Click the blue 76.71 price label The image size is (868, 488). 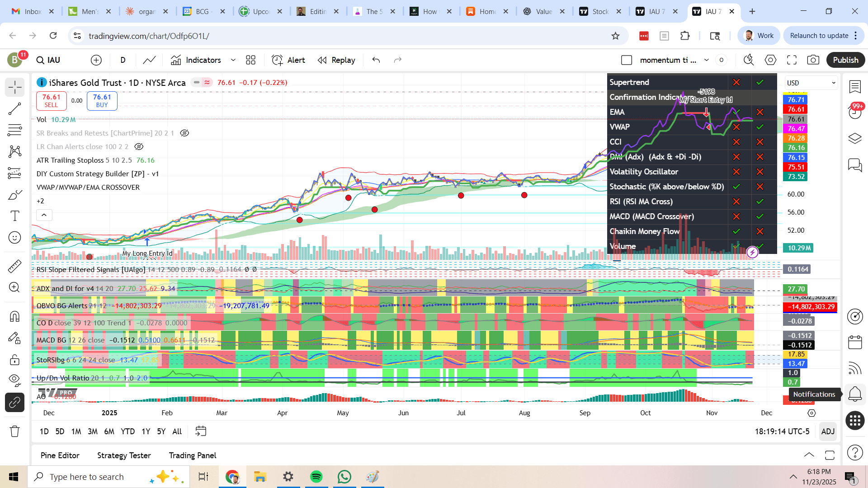pyautogui.click(x=796, y=100)
